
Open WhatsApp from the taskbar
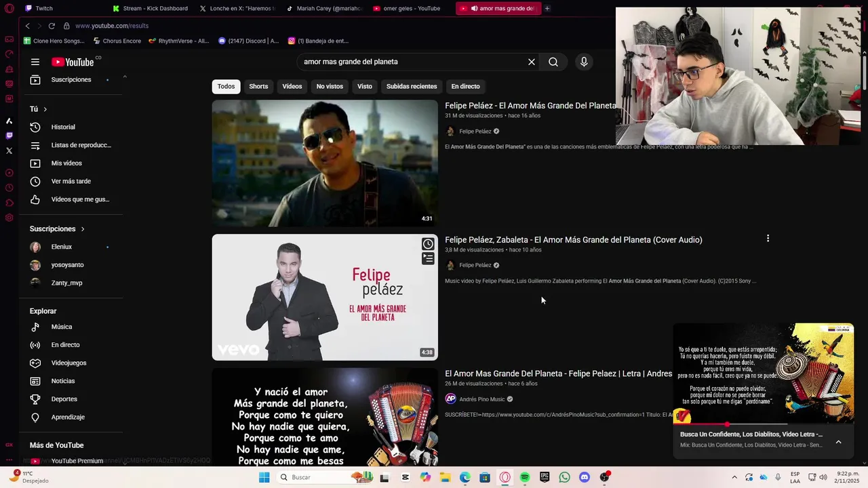565,477
